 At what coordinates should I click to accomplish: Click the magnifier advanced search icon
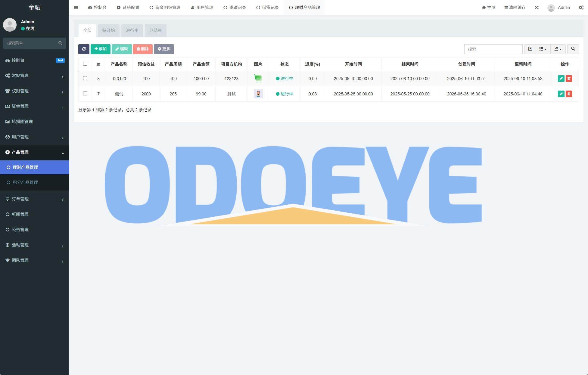(573, 49)
